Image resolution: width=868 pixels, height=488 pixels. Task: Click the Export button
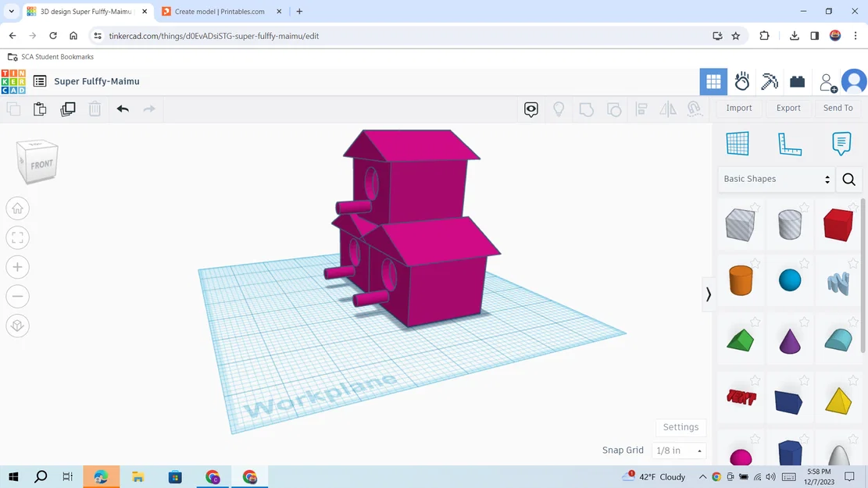click(788, 108)
